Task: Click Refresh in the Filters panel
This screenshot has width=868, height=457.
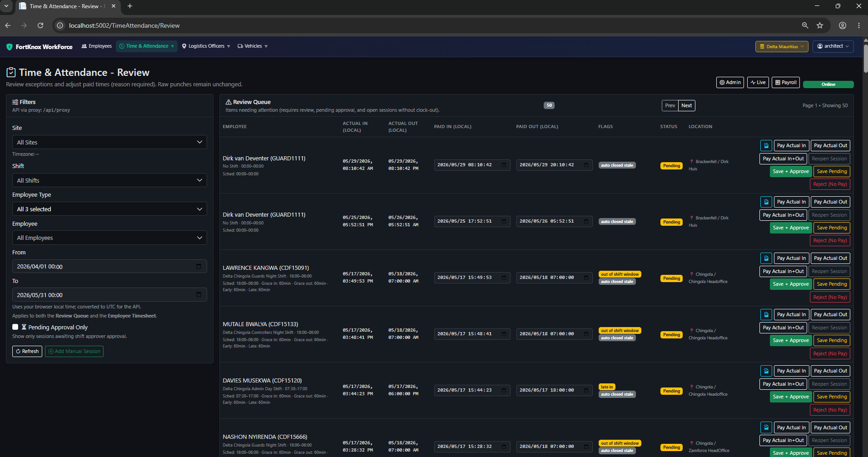Action: coord(27,351)
